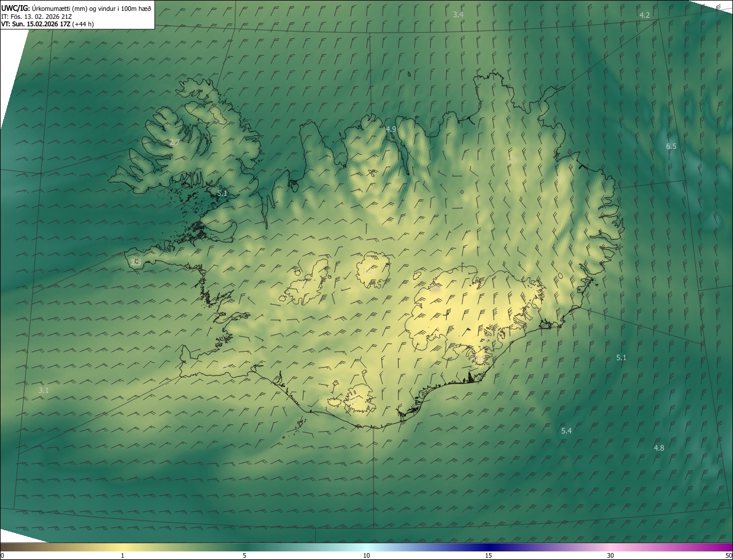The height and width of the screenshot is (560, 733).
Task: Click the "VT: Sun. 15.02.2026 17Z" valid time line
Action: pos(36,24)
